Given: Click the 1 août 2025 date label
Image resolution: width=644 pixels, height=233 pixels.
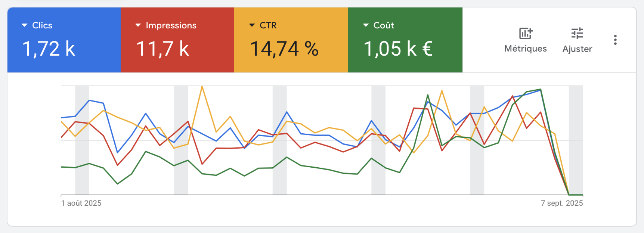Looking at the screenshot, I should (x=81, y=203).
